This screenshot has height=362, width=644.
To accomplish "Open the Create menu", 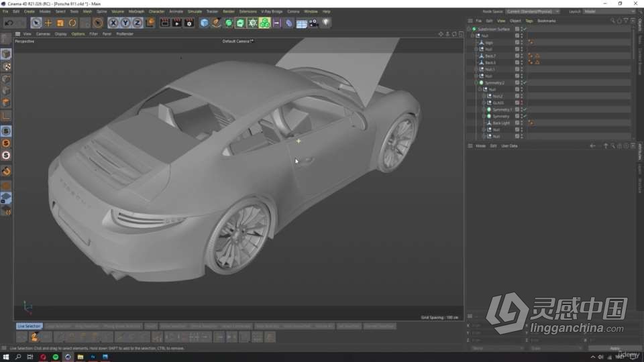I will tap(29, 11).
